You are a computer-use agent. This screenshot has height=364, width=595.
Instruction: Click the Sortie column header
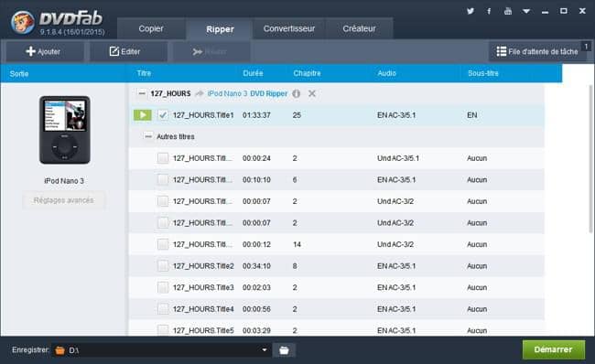pyautogui.click(x=19, y=73)
